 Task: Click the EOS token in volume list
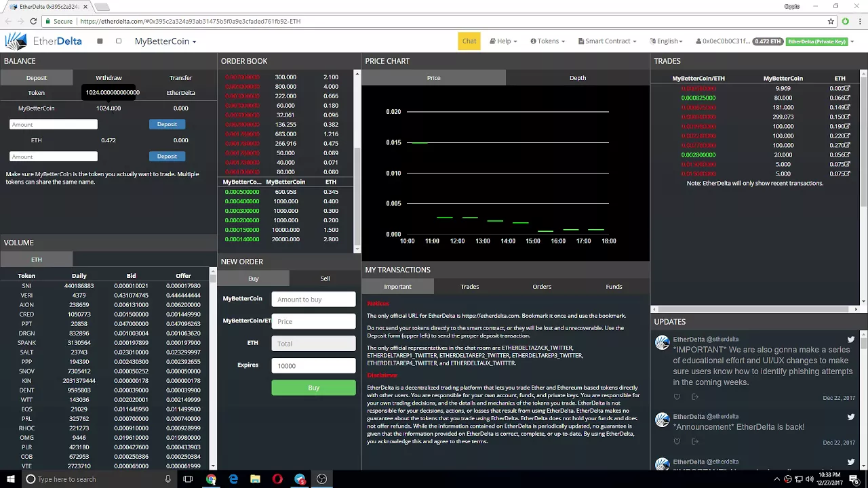coord(26,409)
